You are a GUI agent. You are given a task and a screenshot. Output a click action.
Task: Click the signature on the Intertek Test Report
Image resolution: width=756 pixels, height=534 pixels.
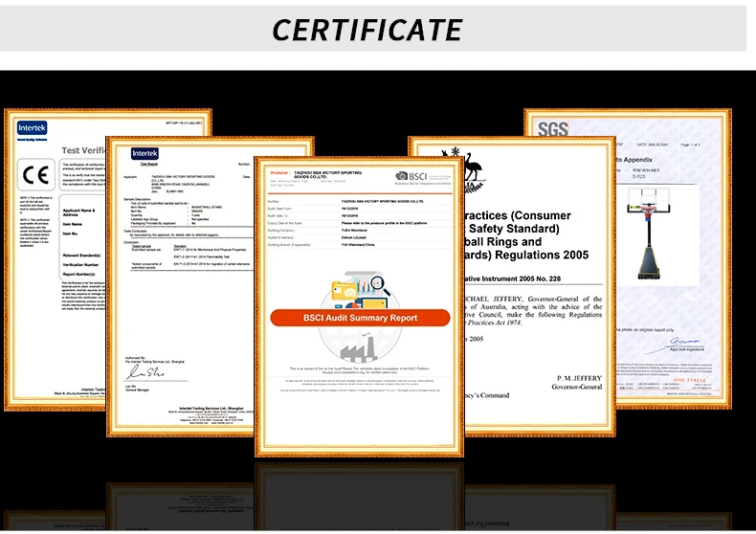click(145, 371)
